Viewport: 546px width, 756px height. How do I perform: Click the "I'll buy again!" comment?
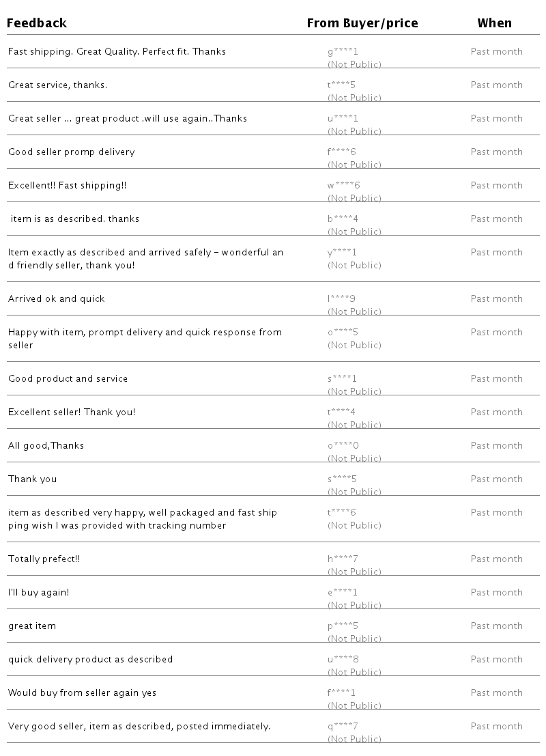point(39,593)
